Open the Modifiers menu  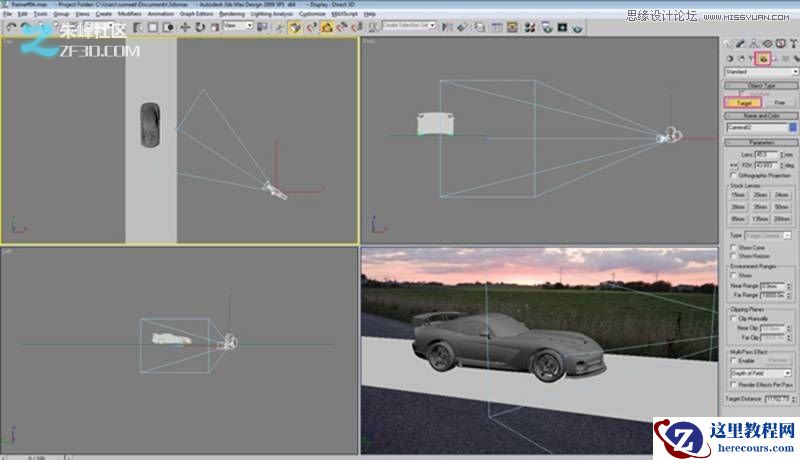tap(130, 14)
